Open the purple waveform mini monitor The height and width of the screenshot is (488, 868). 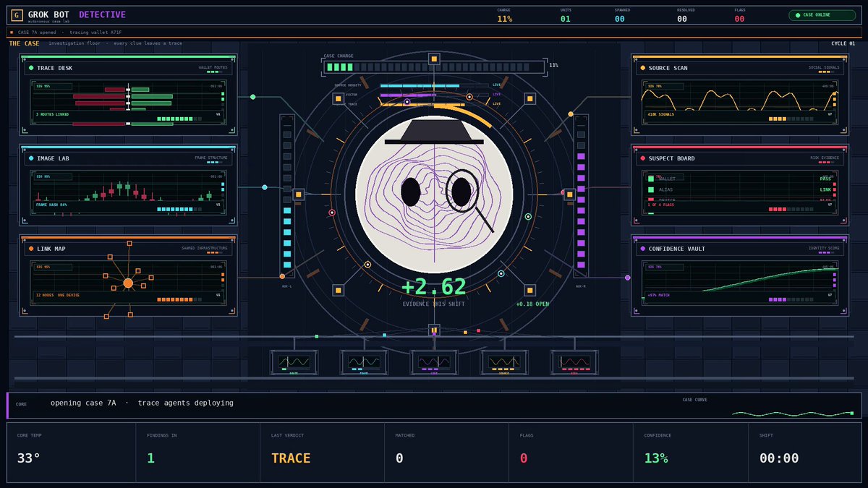coord(434,362)
